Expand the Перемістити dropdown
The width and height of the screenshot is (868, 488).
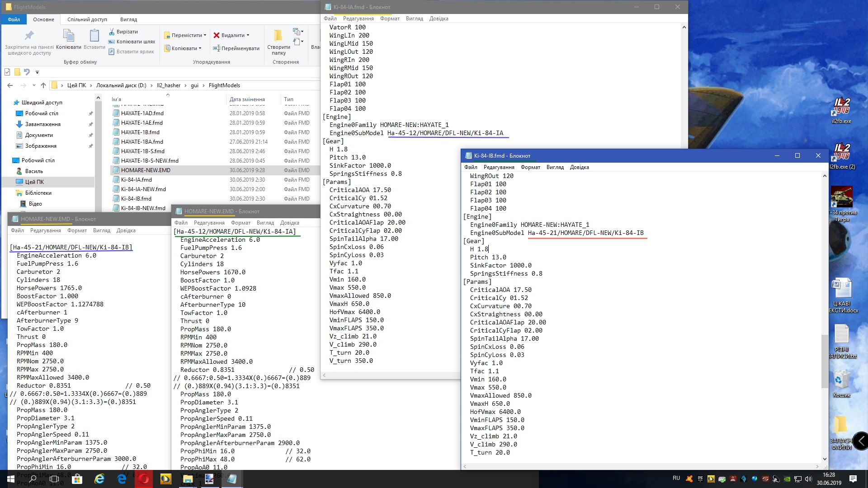pyautogui.click(x=205, y=35)
